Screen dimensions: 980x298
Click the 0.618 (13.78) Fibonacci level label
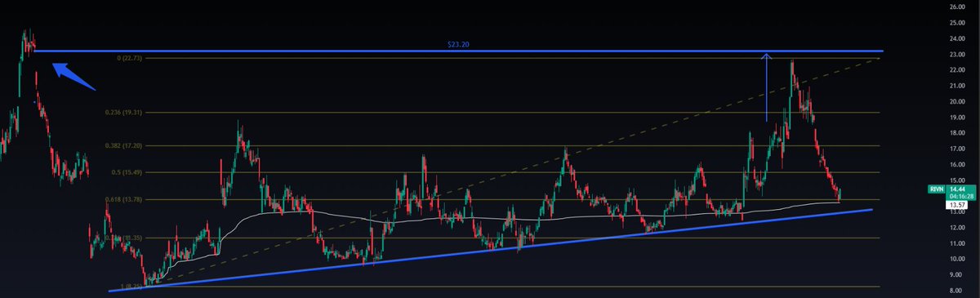[123, 199]
